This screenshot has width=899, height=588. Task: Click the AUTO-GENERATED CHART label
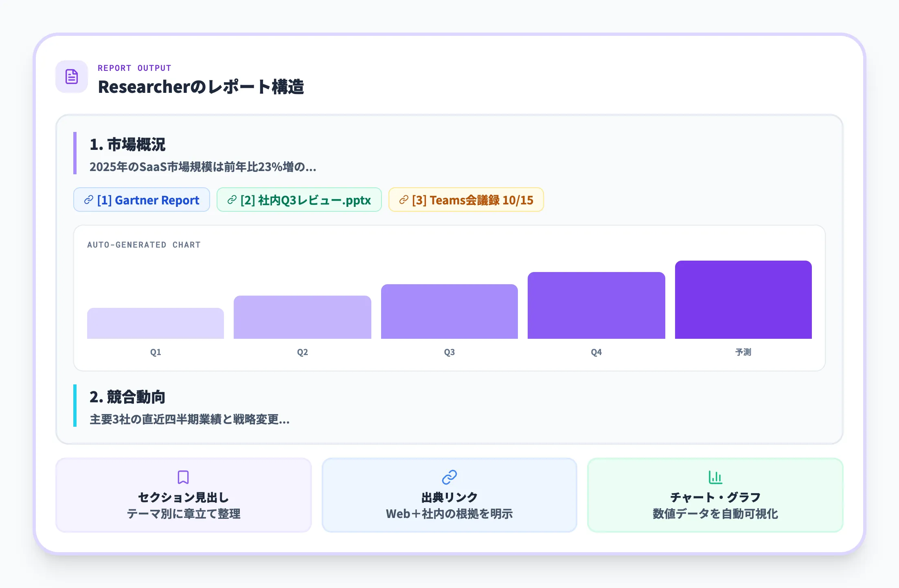point(144,245)
